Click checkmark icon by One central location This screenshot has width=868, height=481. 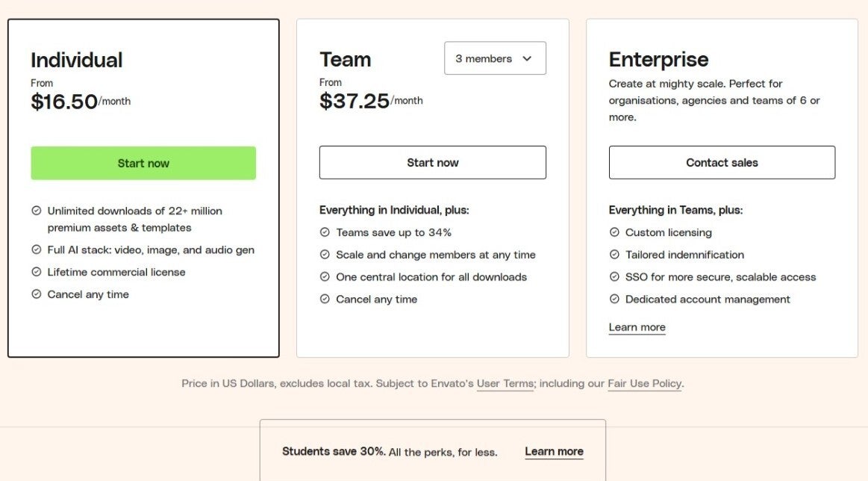325,276
